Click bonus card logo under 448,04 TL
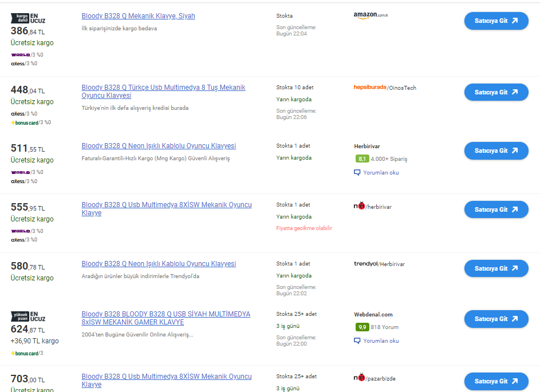 click(x=25, y=122)
